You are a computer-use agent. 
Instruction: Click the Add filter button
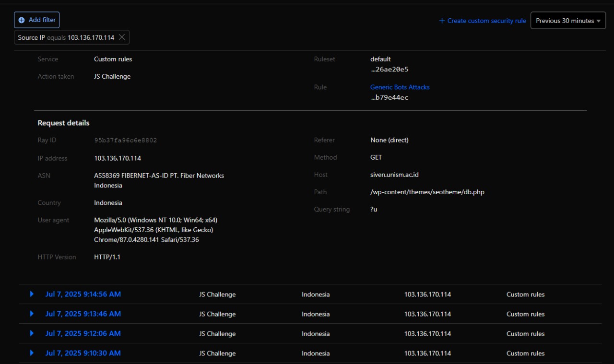(37, 20)
